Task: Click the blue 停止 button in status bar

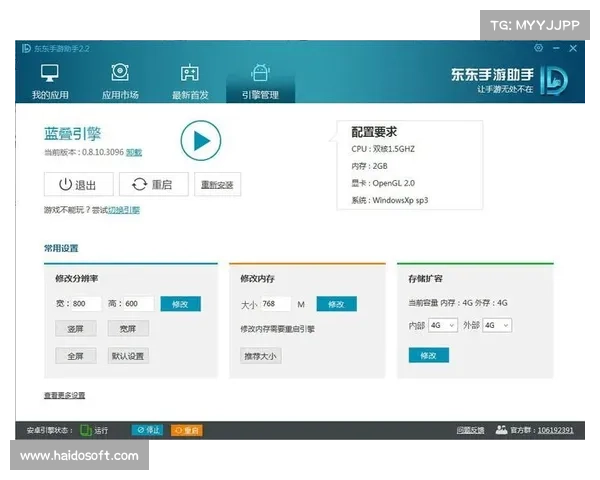Action: [148, 430]
